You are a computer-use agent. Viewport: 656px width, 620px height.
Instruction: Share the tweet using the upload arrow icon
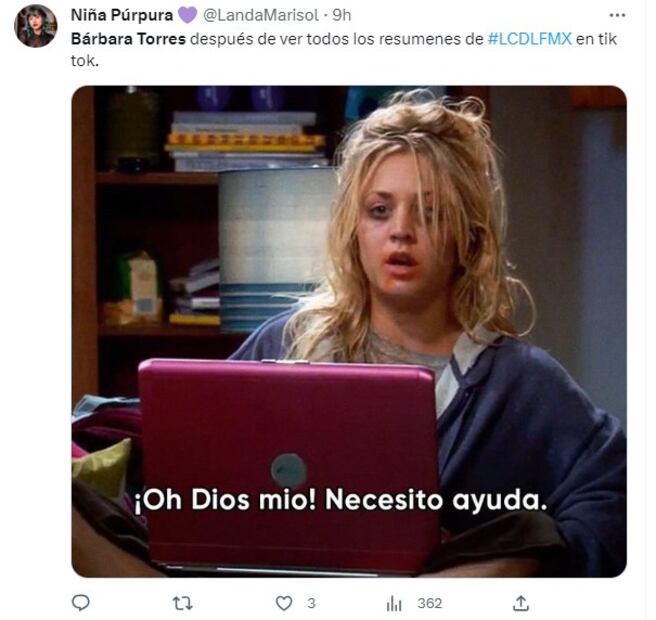520,603
